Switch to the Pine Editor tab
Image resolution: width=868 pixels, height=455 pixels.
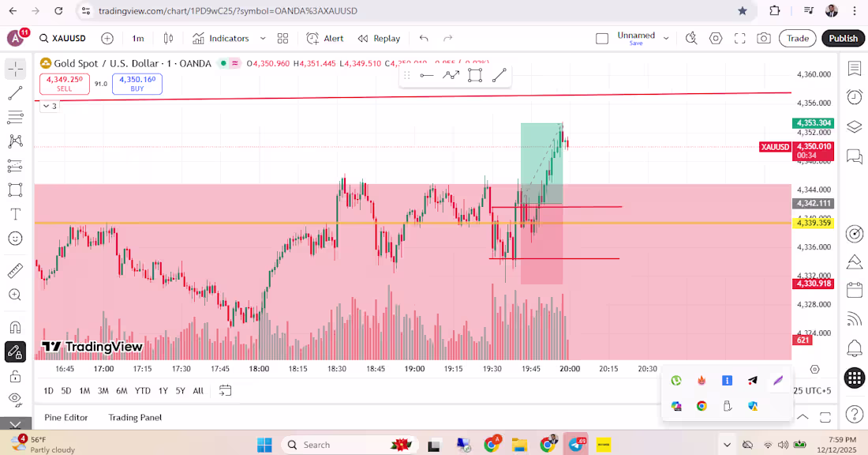pos(65,417)
